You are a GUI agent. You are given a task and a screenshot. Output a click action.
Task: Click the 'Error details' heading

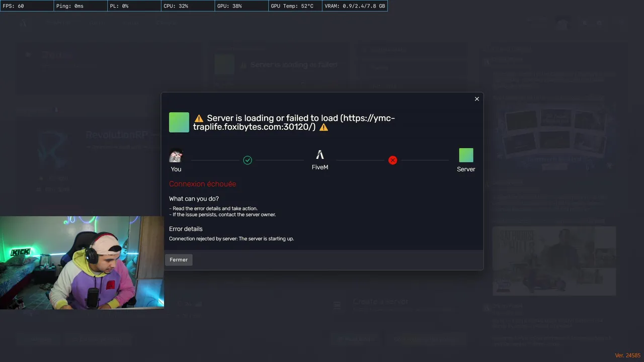(186, 229)
